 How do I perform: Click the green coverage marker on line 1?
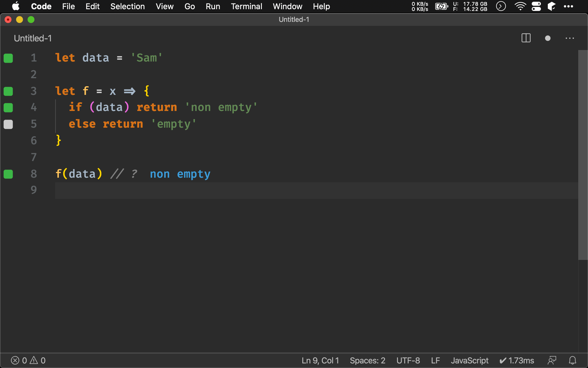pyautogui.click(x=8, y=58)
